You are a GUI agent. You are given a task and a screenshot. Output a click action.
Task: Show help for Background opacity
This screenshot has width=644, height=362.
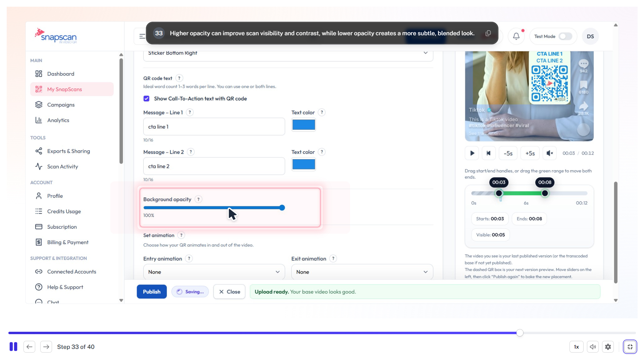tap(198, 199)
